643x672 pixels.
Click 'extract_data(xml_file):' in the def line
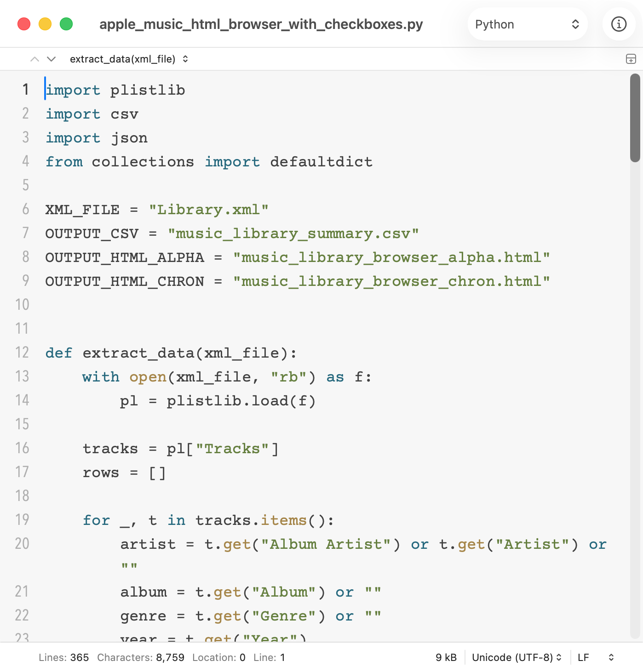pos(190,353)
